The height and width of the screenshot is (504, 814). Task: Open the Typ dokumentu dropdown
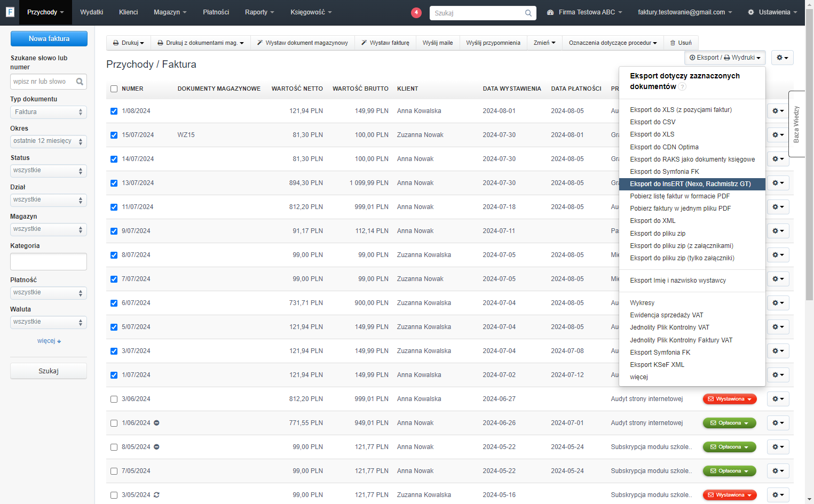[x=49, y=112]
